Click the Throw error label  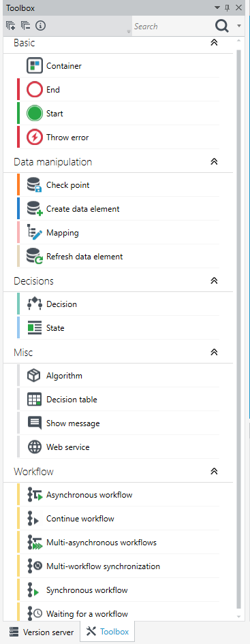click(67, 138)
